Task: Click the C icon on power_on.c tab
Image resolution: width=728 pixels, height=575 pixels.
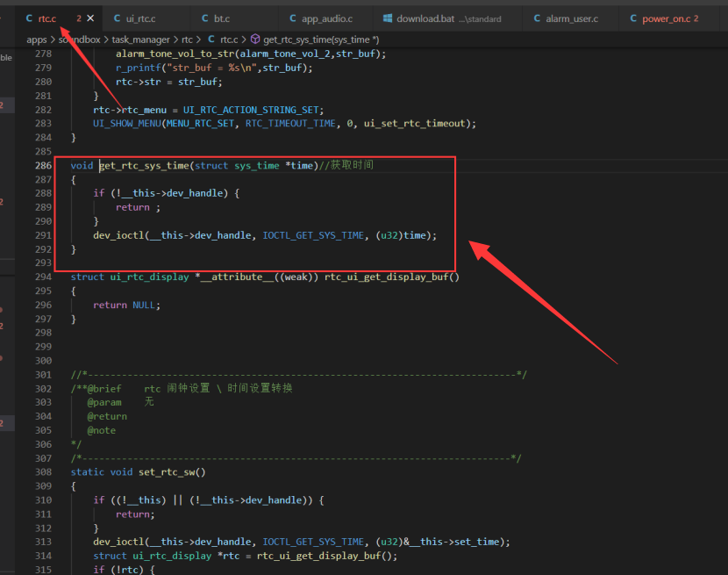Action: click(x=633, y=18)
